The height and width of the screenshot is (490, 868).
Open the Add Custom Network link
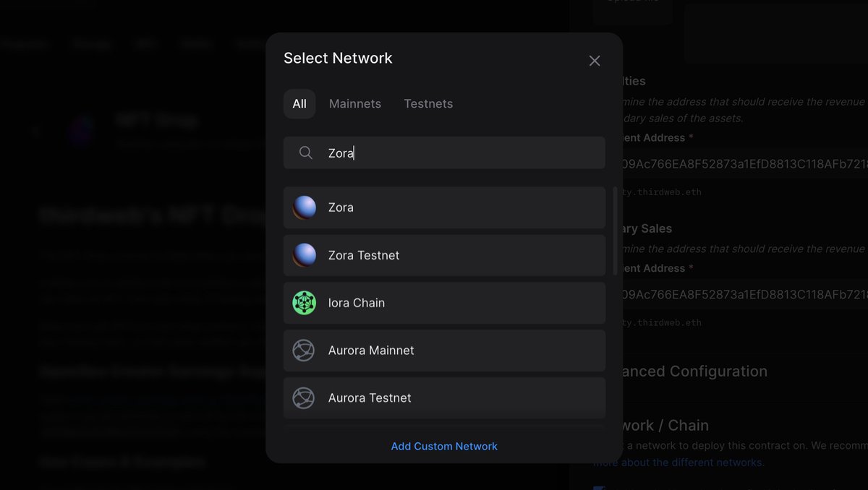click(x=444, y=446)
